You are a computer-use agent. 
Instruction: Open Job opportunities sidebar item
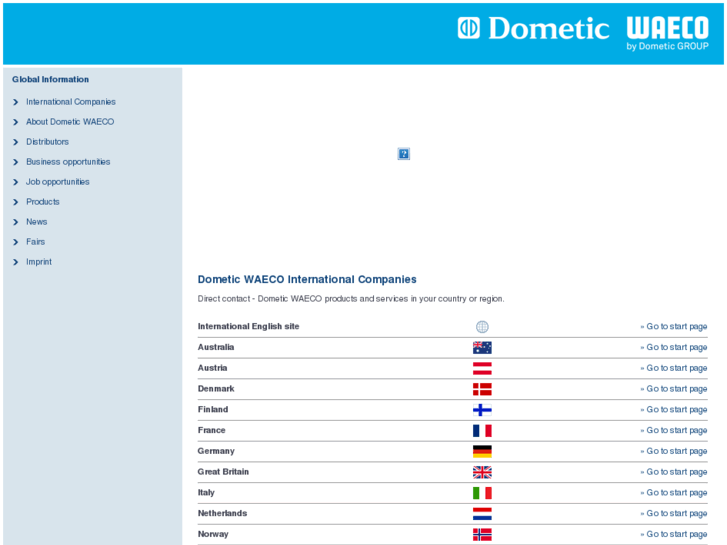(x=57, y=182)
